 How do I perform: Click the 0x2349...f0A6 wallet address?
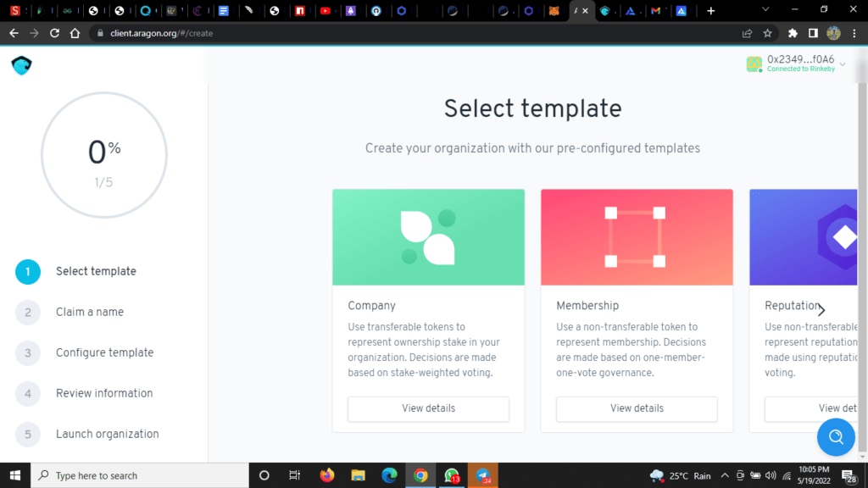pos(800,59)
